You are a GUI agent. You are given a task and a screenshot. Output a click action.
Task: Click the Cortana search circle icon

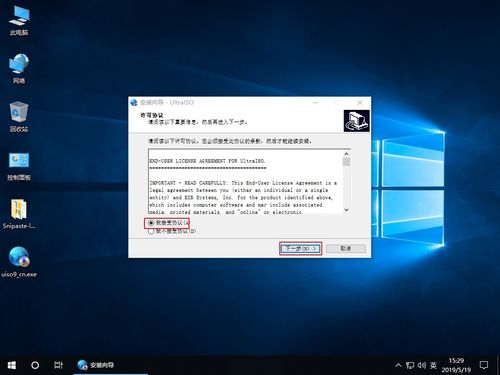click(x=35, y=365)
